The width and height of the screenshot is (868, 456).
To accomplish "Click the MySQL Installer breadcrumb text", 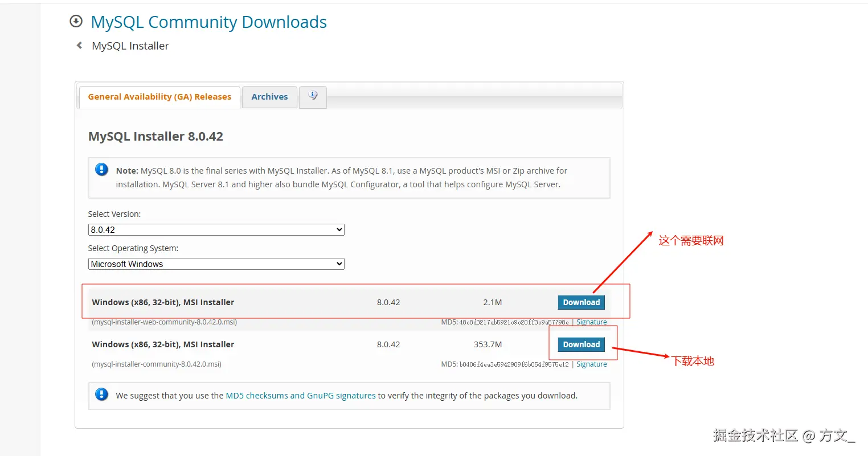I will 130,46.
